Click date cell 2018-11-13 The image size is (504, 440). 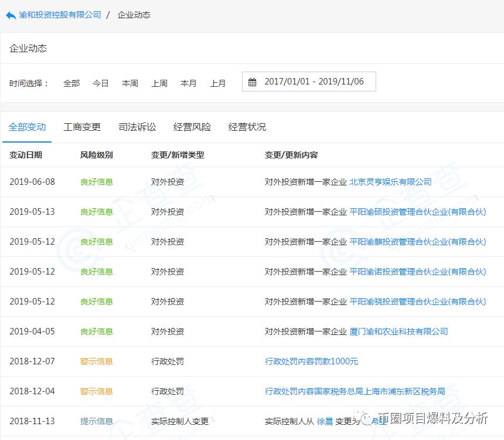tap(32, 421)
